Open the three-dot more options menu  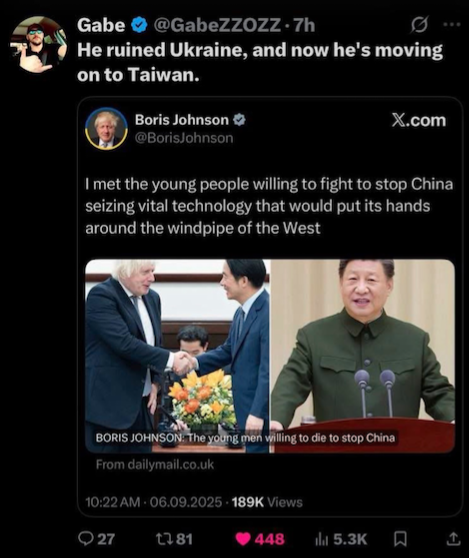pyautogui.click(x=452, y=25)
